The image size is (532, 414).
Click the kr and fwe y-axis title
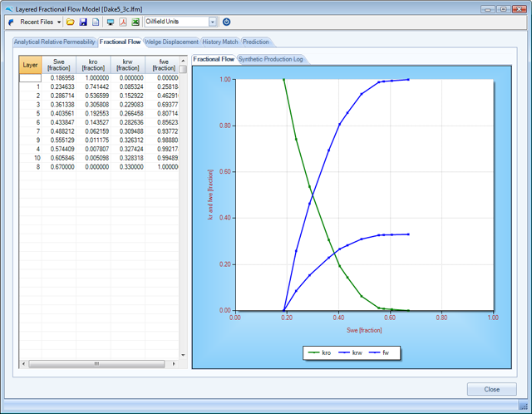click(x=210, y=195)
